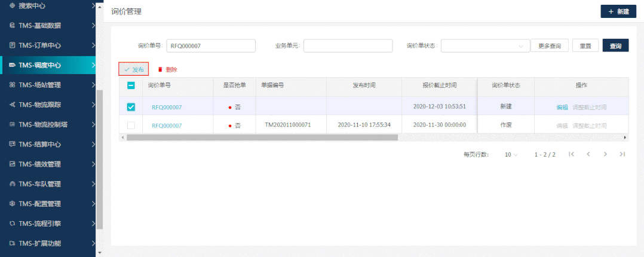
Task: Click the next page arrow in pagination
Action: pyautogui.click(x=605, y=154)
